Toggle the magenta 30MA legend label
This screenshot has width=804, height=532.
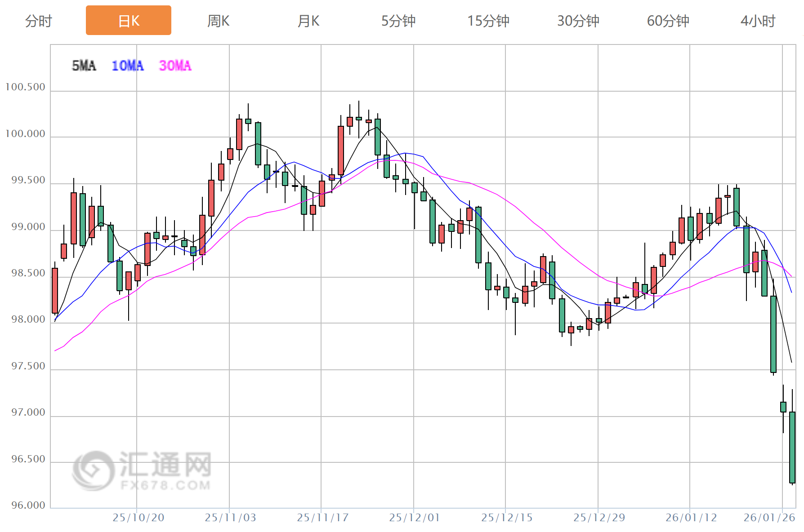(x=175, y=66)
